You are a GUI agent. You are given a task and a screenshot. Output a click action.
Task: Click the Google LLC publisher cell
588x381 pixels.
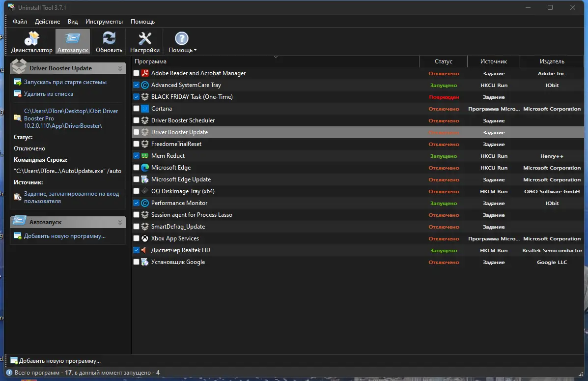click(x=552, y=263)
